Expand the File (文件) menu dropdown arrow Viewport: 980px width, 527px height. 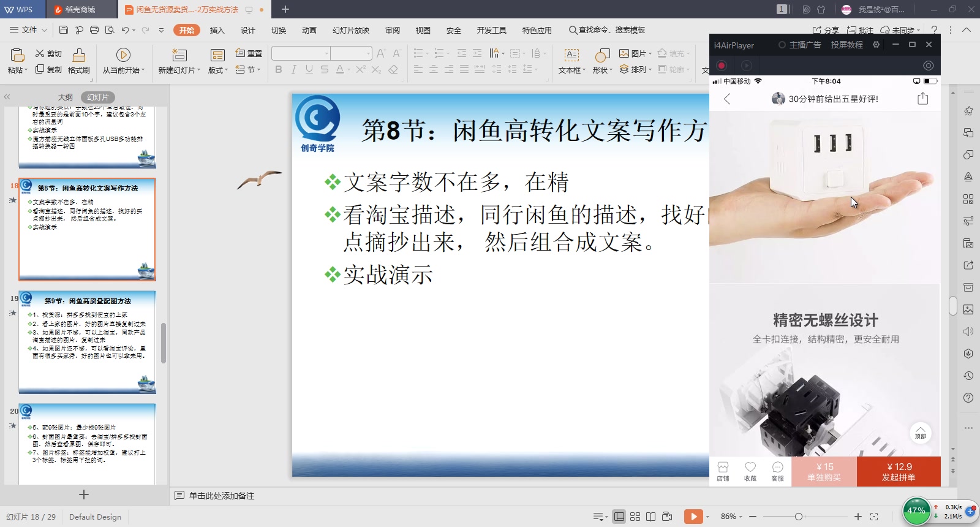(x=44, y=30)
